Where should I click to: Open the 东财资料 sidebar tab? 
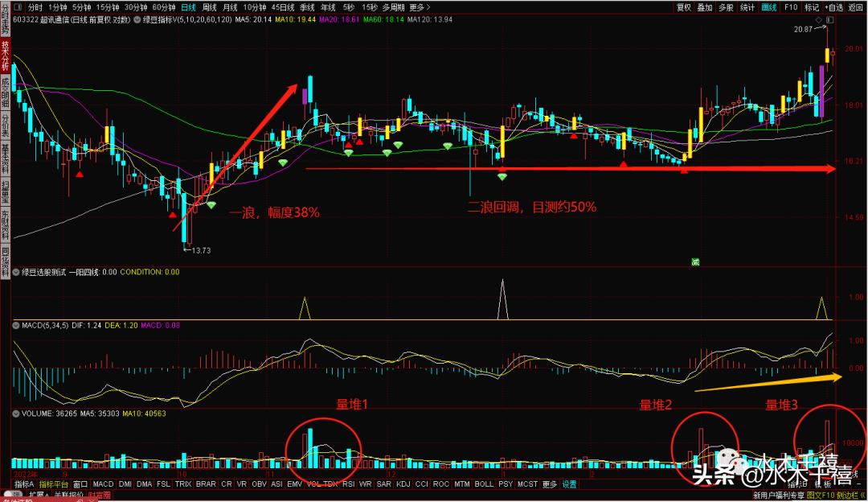coord(5,224)
